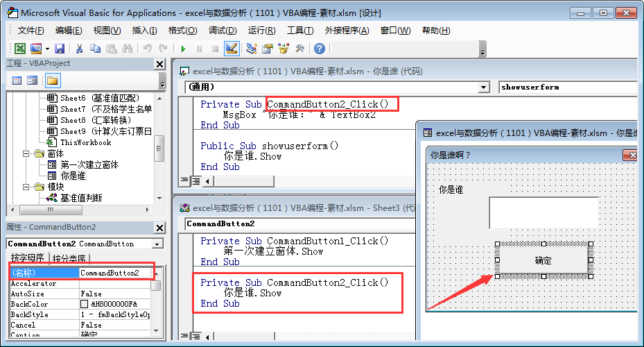Select Sheet6 (基准值匹配) in project tree
Image resolution: width=644 pixels, height=347 pixels.
pos(100,98)
